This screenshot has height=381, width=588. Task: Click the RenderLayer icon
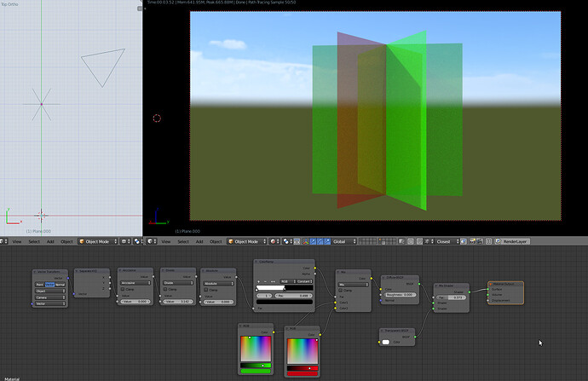pyautogui.click(x=498, y=241)
